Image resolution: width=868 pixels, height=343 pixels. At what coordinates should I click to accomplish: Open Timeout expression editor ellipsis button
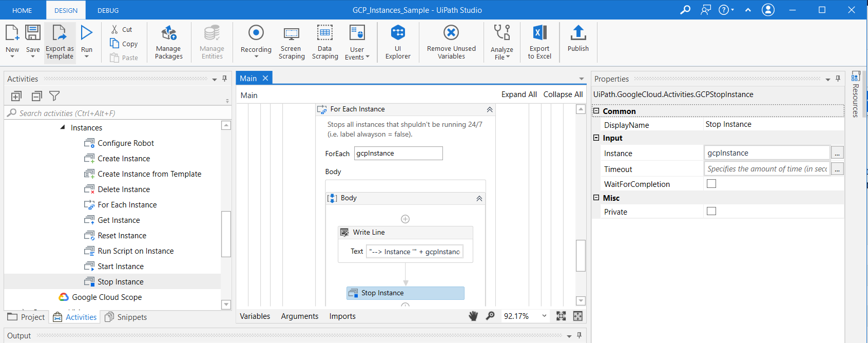pyautogui.click(x=837, y=169)
